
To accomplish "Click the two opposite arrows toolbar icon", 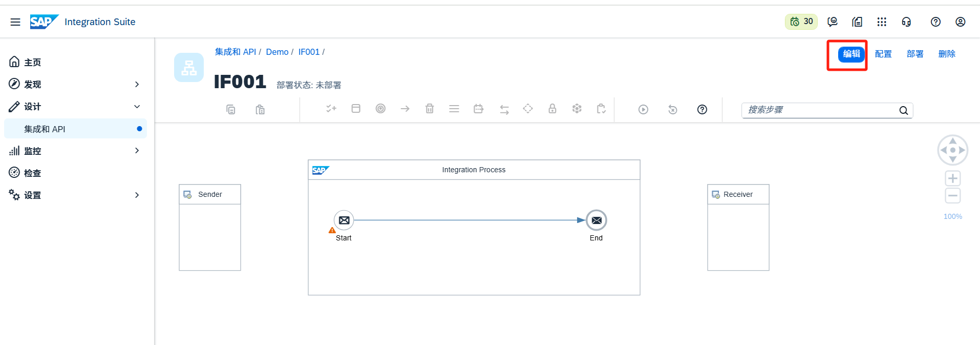I will [504, 109].
